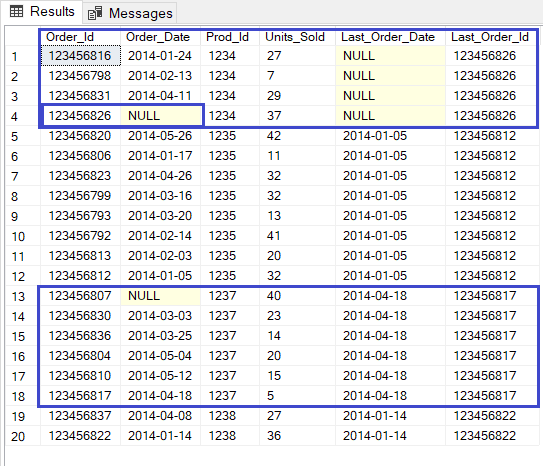Click Order_Id cell 123456820

[80, 136]
